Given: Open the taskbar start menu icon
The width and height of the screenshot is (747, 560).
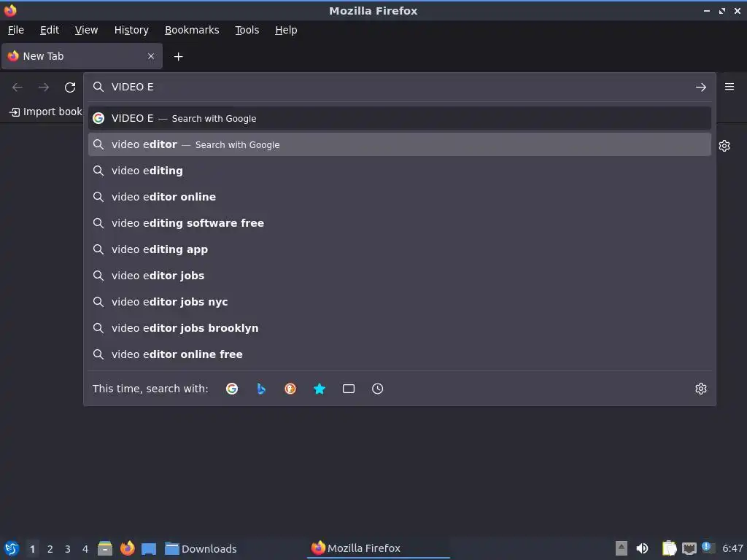Looking at the screenshot, I should (12, 548).
